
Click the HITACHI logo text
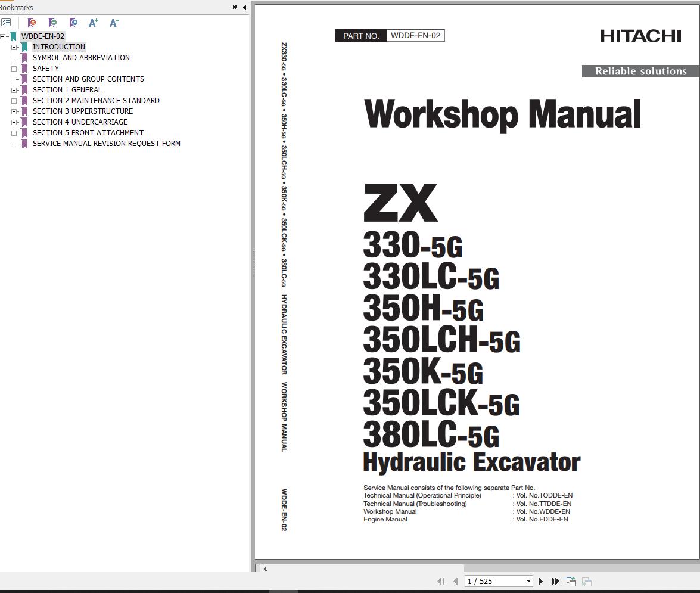[x=640, y=36]
